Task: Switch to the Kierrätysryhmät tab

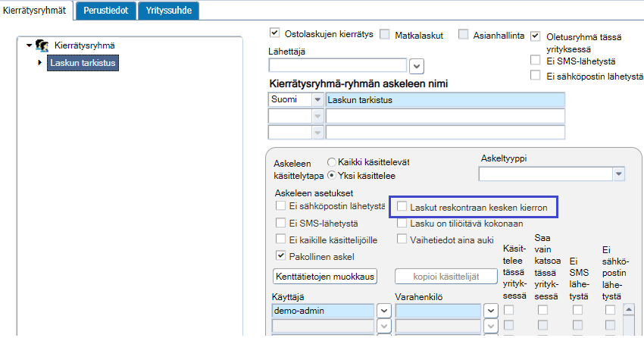Action: [35, 11]
